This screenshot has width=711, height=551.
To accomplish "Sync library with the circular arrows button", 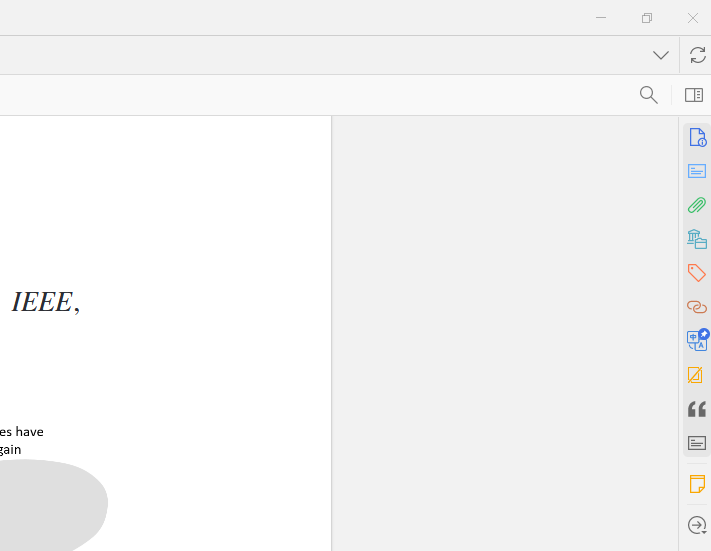I will click(697, 55).
